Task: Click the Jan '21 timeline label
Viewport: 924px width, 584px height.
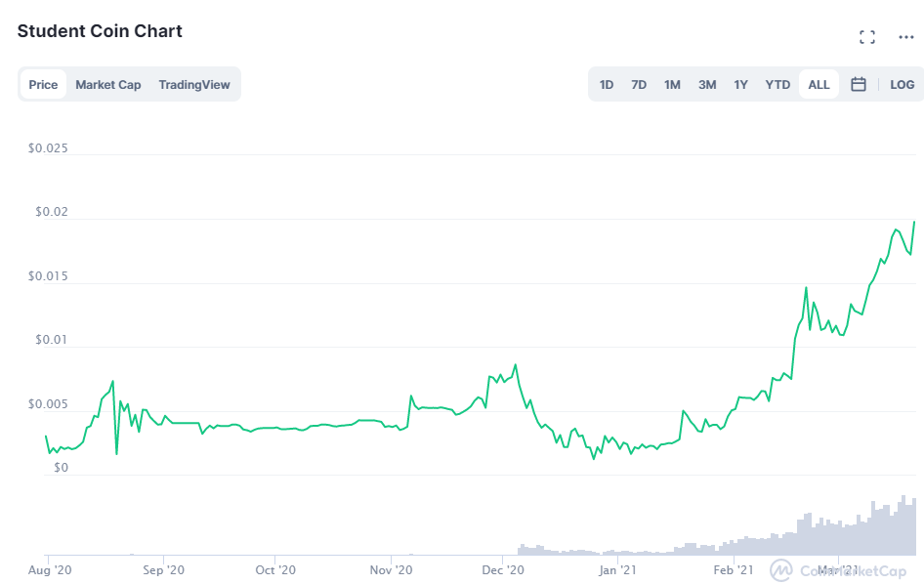Action: click(x=617, y=570)
